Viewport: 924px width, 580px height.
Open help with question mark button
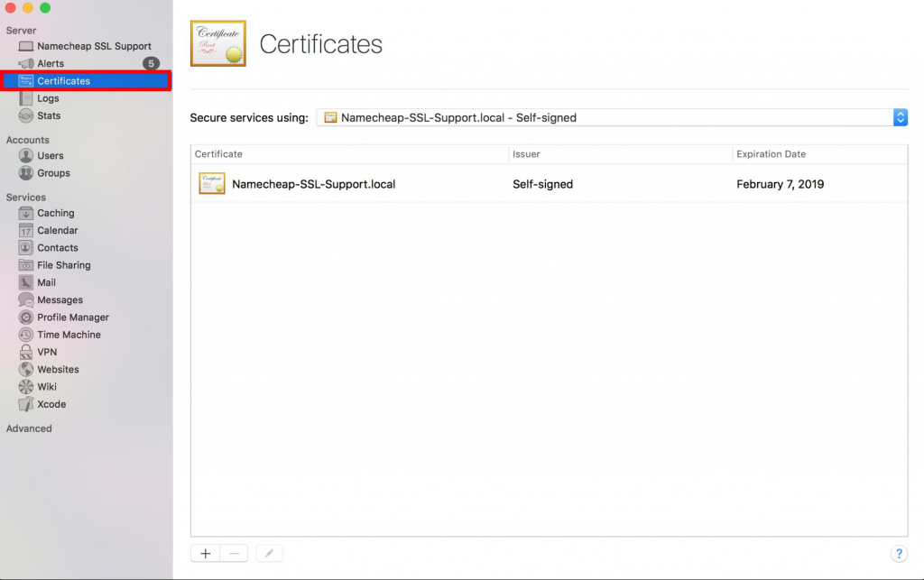(899, 554)
